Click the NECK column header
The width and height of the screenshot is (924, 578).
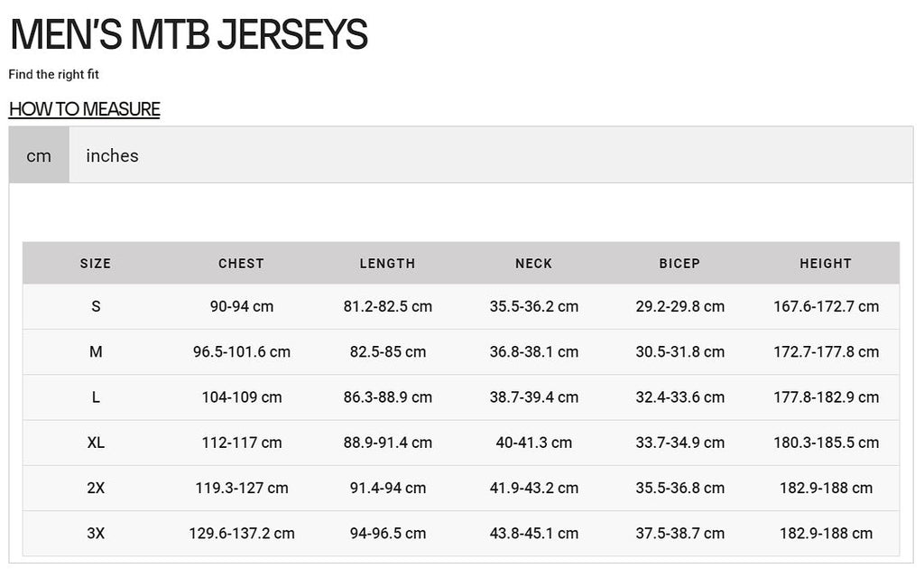tap(534, 264)
